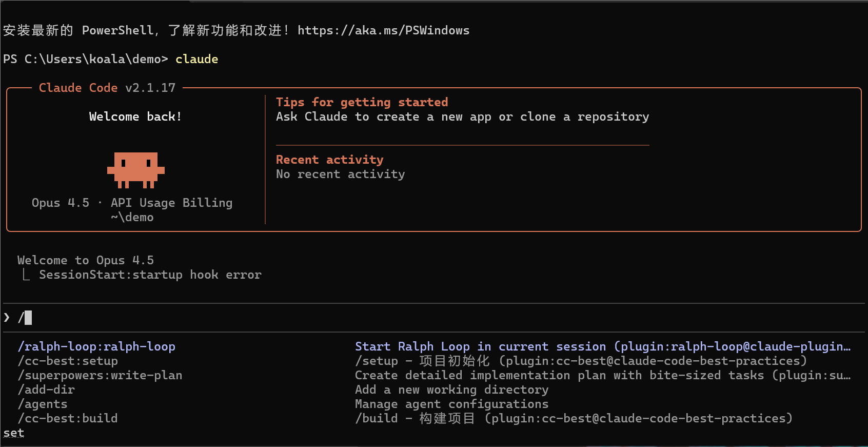Click the Claude Code v2.1.17 title
The height and width of the screenshot is (447, 868).
pos(107,88)
